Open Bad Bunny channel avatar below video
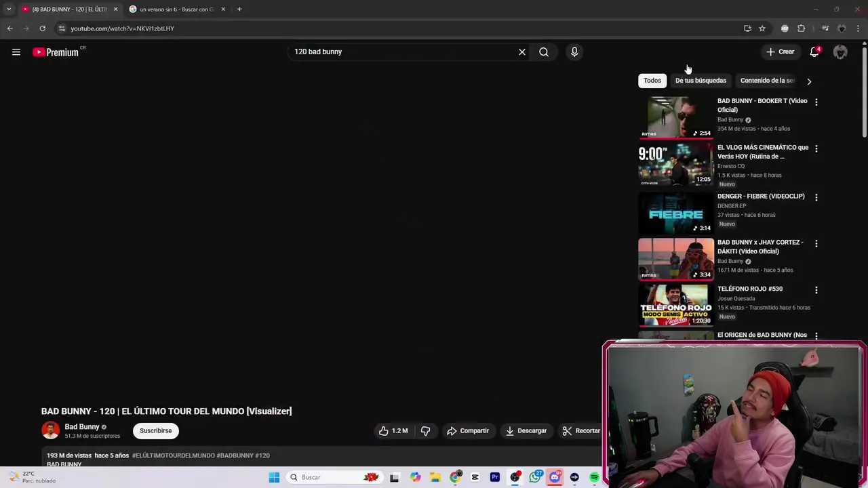868x488 pixels. 50,430
